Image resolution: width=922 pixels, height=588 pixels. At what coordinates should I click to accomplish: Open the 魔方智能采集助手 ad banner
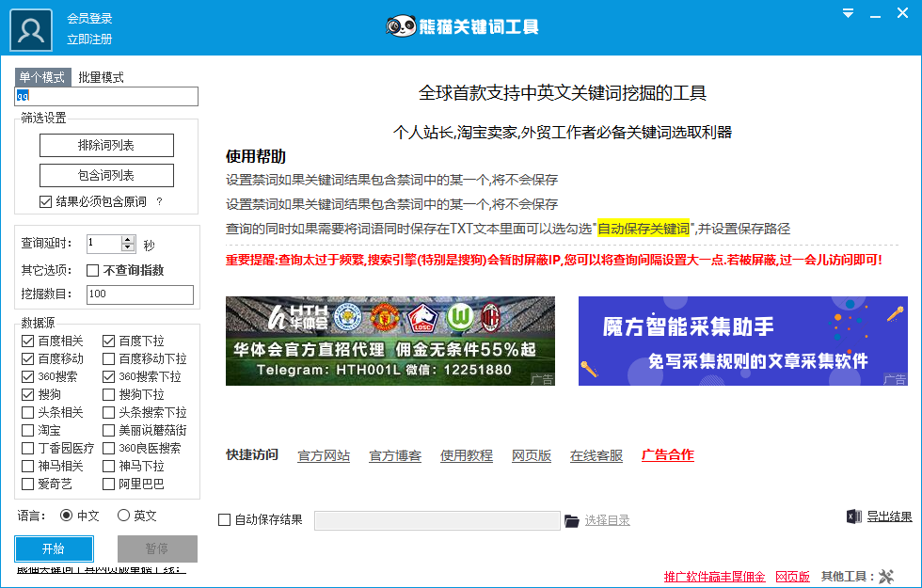743,341
